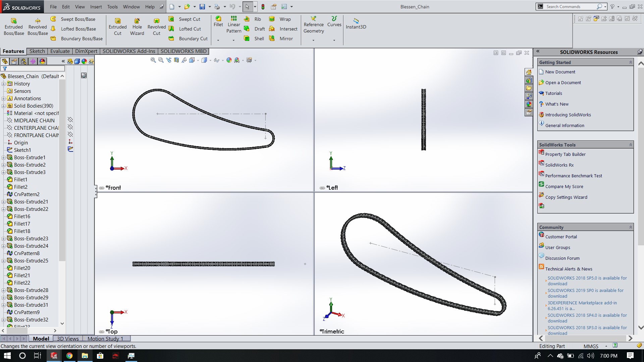Toggle Hide/Show Items in the heads-up toolbar

[x=217, y=60]
